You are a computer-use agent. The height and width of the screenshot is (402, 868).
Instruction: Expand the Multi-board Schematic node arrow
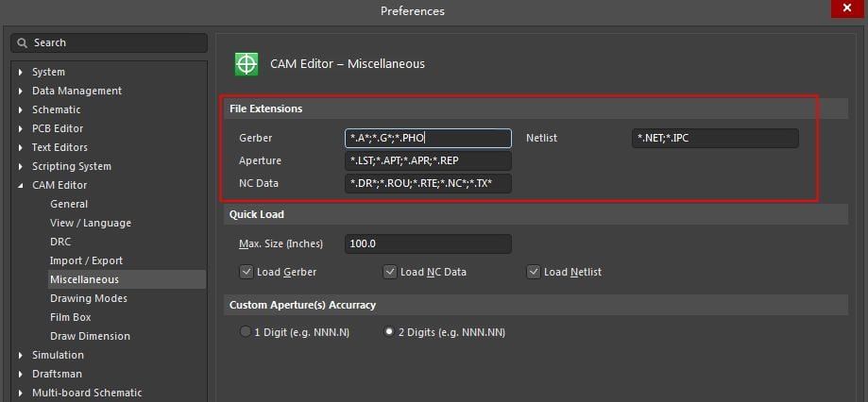click(21, 393)
